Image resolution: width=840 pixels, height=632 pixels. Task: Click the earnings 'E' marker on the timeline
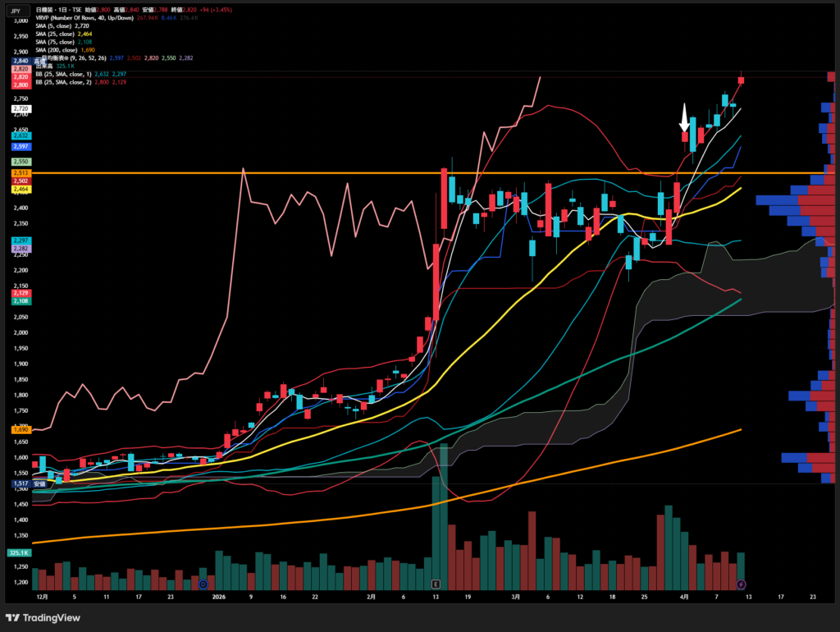436,584
